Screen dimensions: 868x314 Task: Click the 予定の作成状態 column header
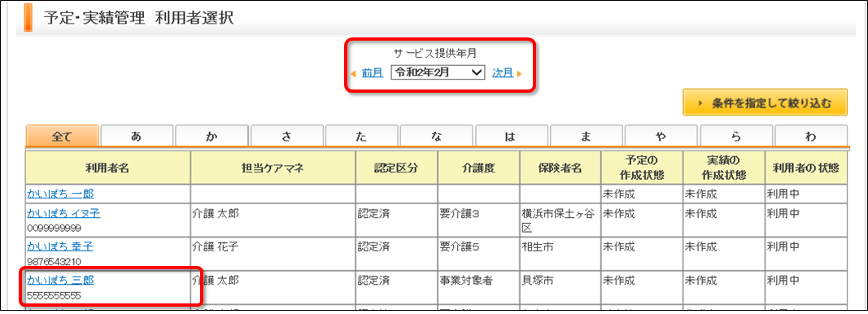click(x=642, y=168)
